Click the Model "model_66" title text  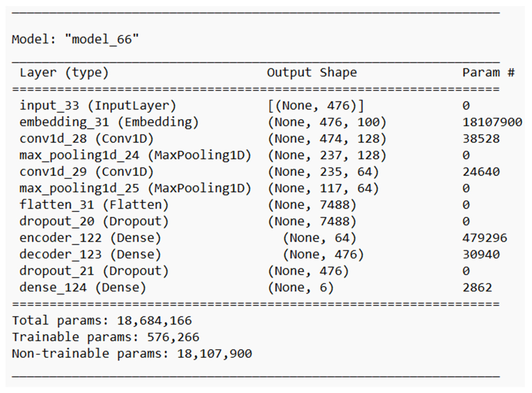pyautogui.click(x=75, y=39)
